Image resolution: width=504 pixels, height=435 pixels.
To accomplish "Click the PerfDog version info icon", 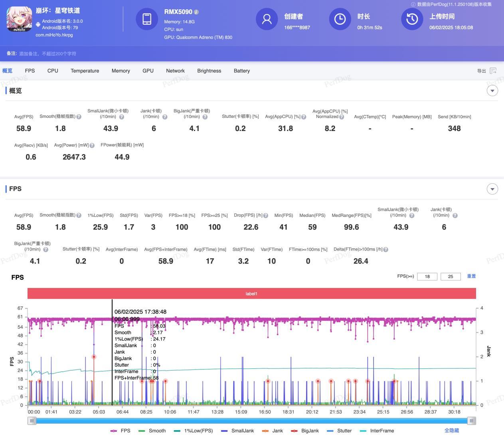I will (x=413, y=4).
